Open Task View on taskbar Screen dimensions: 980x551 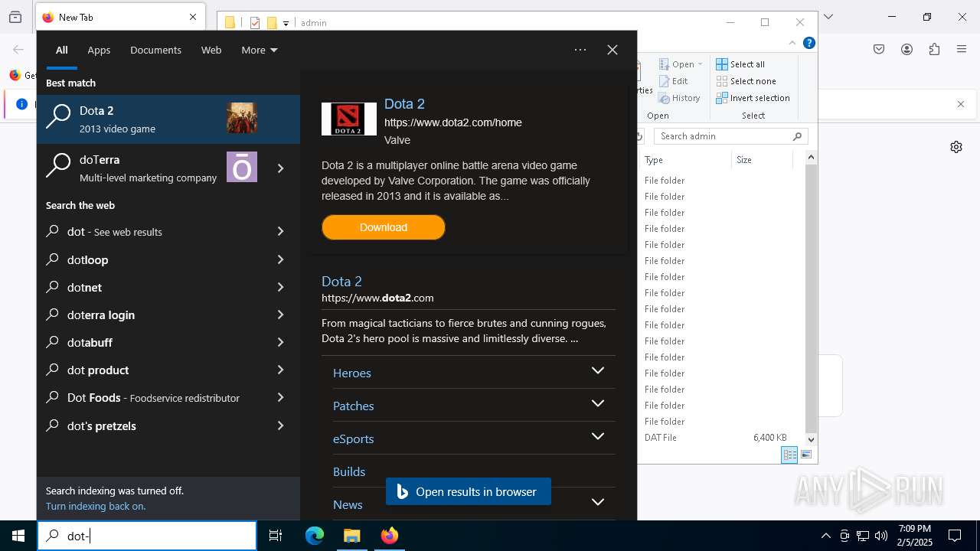pos(276,536)
